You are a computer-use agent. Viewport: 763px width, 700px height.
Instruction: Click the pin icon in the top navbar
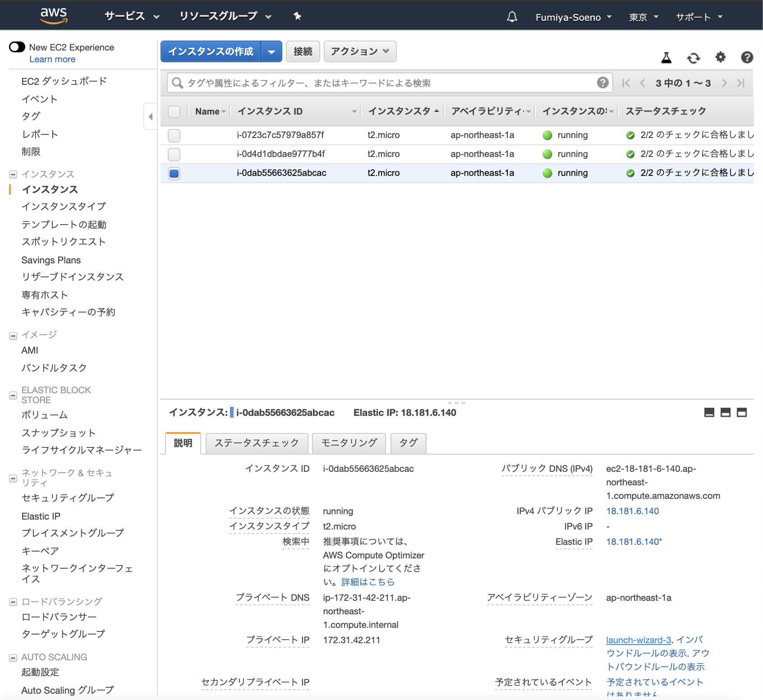click(x=297, y=16)
